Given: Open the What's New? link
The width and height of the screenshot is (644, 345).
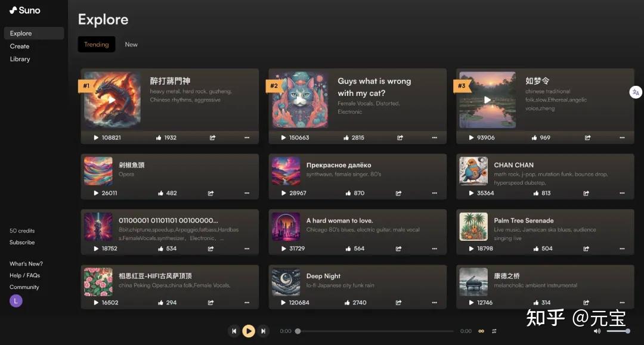Looking at the screenshot, I should [x=26, y=263].
